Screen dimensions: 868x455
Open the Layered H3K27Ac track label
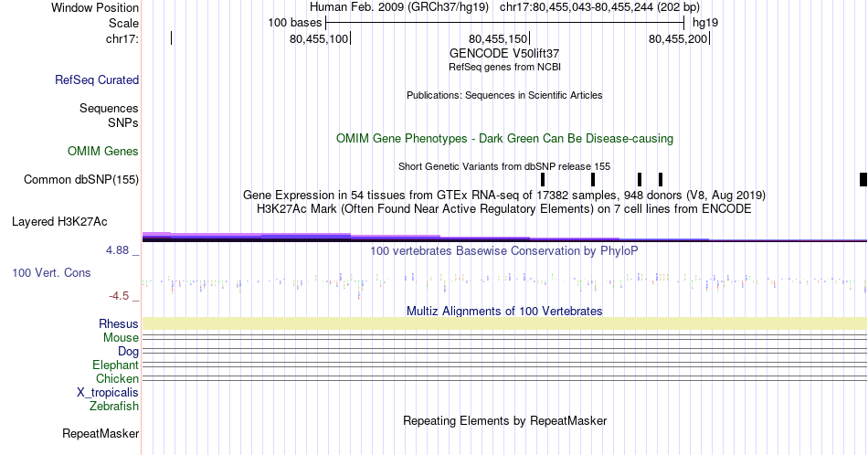coord(59,221)
